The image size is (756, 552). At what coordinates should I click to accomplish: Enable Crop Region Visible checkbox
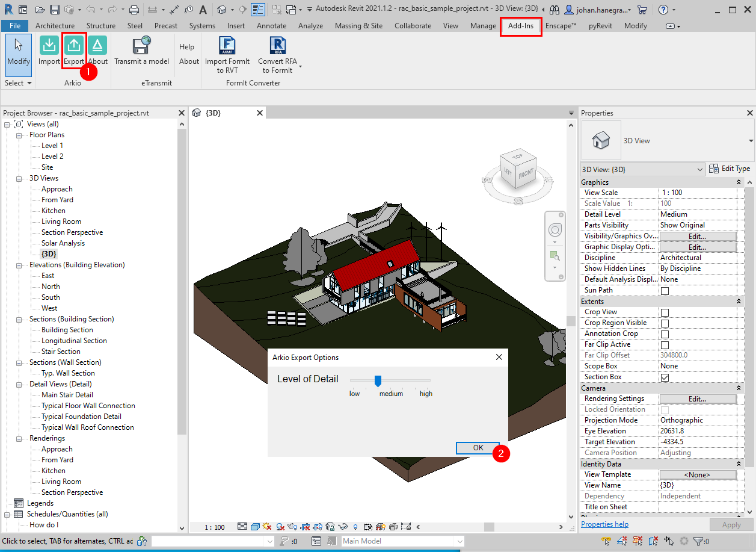(665, 323)
